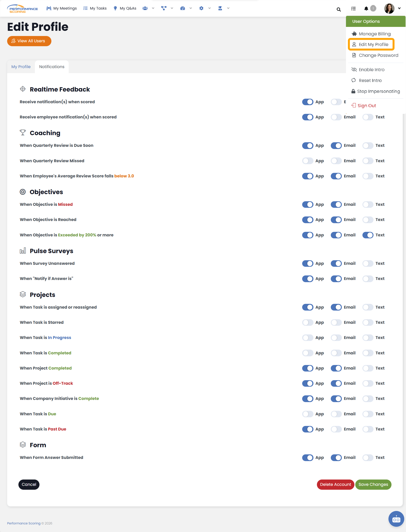Switch to the My Profile tab
This screenshot has height=532, width=406.
pos(21,67)
